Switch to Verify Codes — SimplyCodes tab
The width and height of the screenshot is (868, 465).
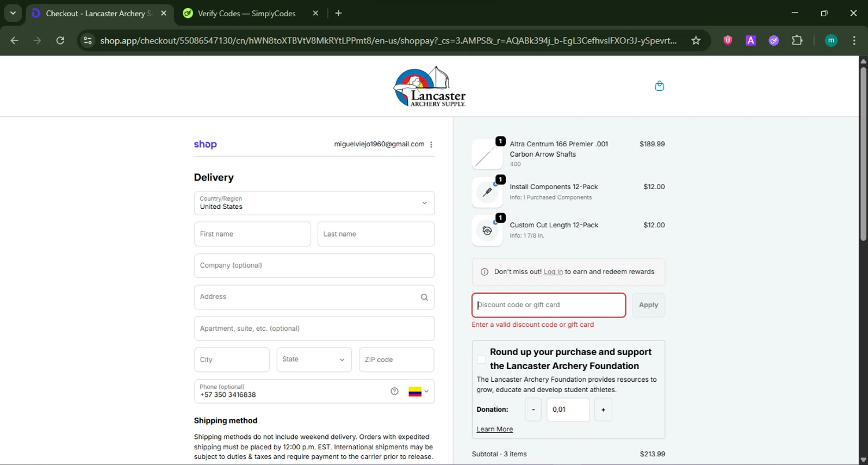[251, 13]
